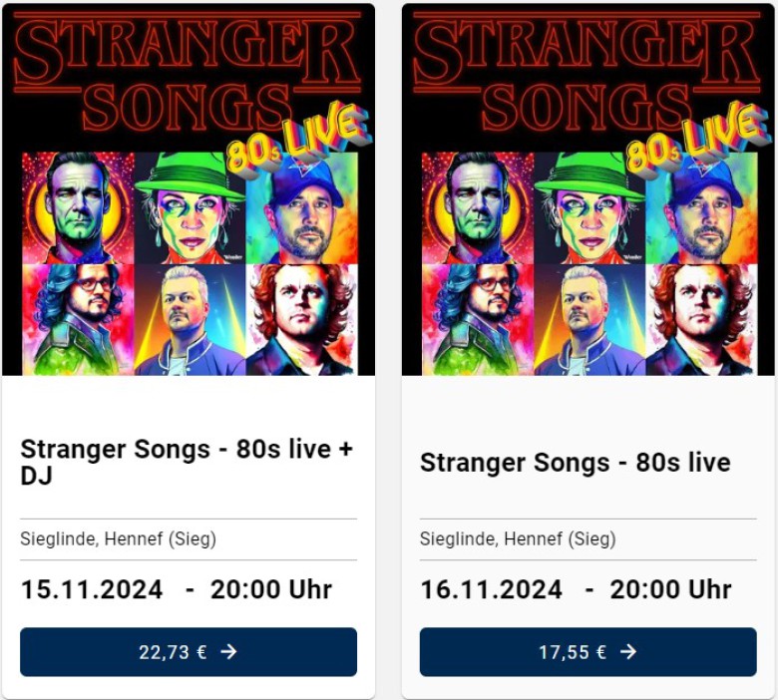Click the glasses-wearing man portrait in the right poster

tap(477, 319)
